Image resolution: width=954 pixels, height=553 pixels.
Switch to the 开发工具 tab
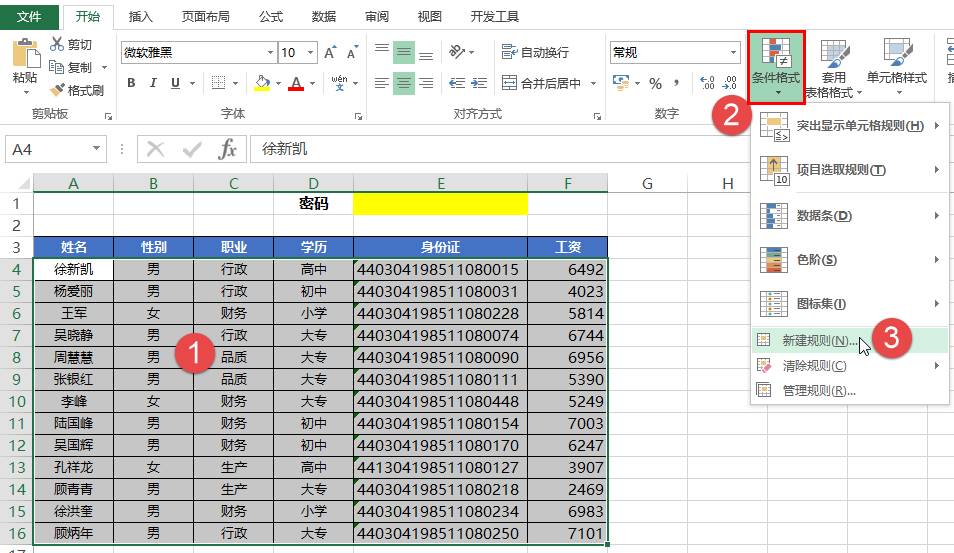pos(494,16)
